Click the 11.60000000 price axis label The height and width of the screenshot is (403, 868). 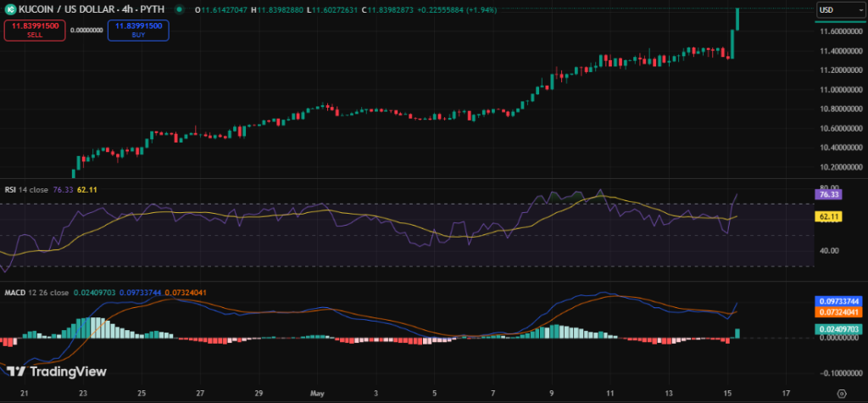840,31
